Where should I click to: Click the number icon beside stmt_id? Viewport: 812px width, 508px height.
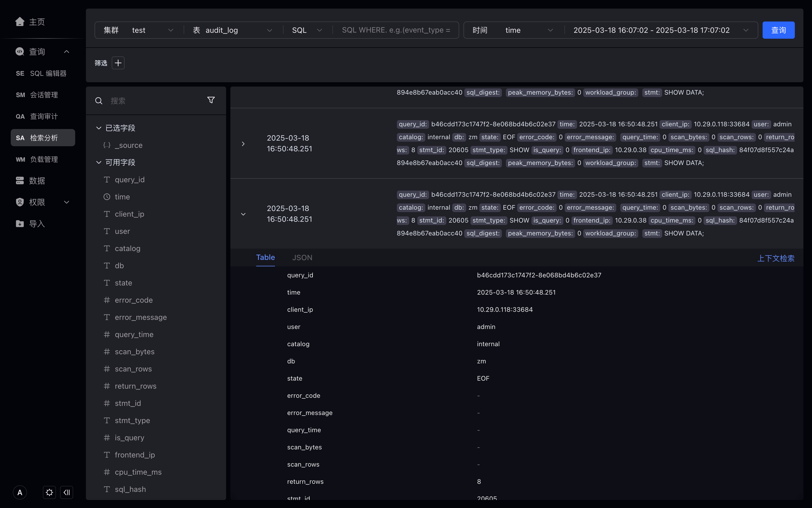coord(107,403)
